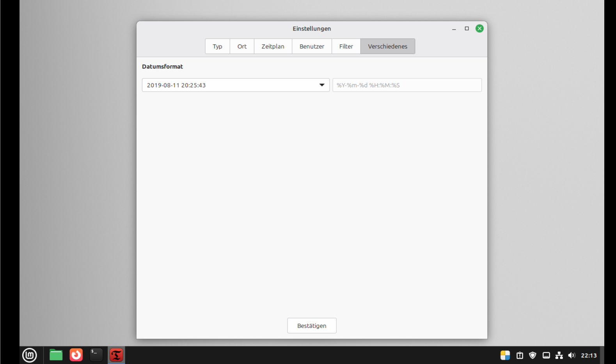The width and height of the screenshot is (616, 364).
Task: Click the Timeshift icon in the taskbar
Action: 116,355
